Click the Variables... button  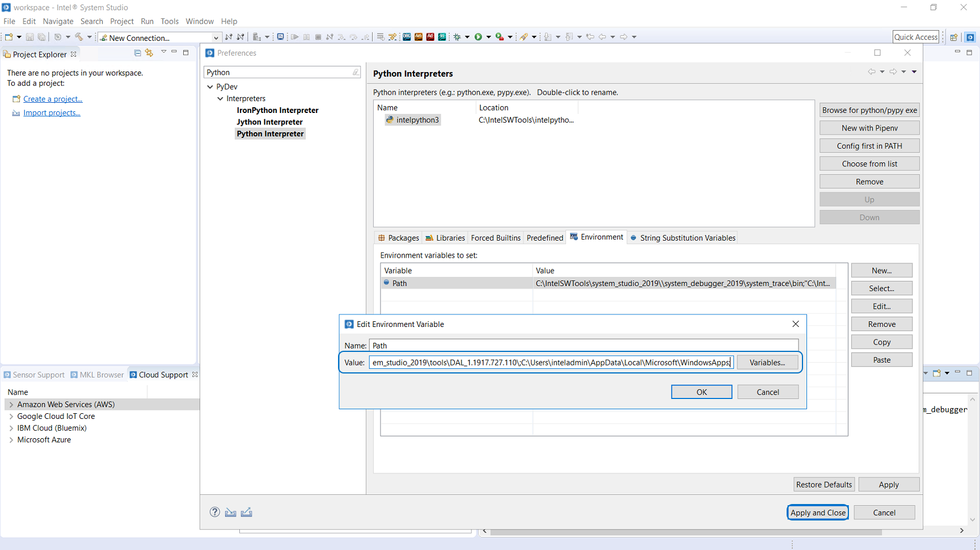pyautogui.click(x=767, y=363)
